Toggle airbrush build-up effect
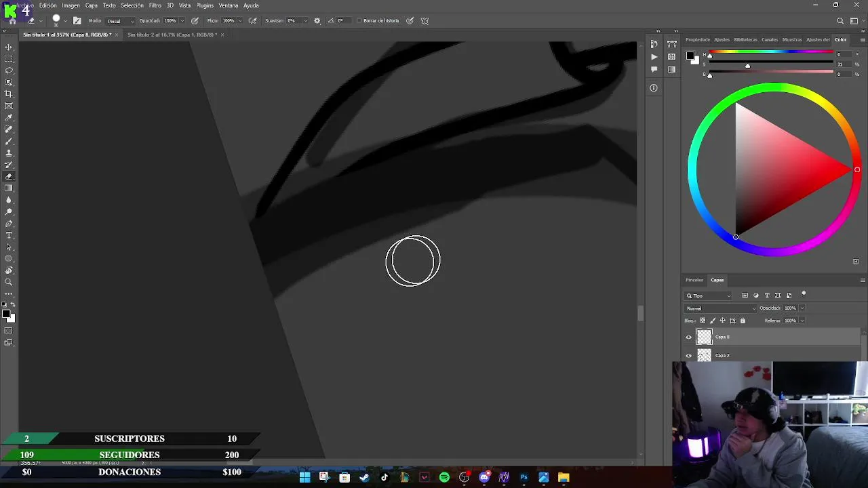Viewport: 868px width, 488px height. (253, 21)
